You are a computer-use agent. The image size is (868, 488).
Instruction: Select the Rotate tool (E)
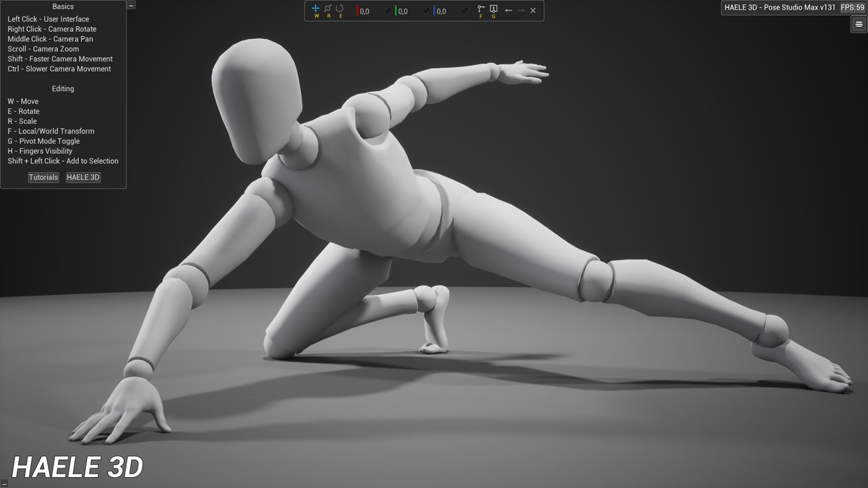340,9
